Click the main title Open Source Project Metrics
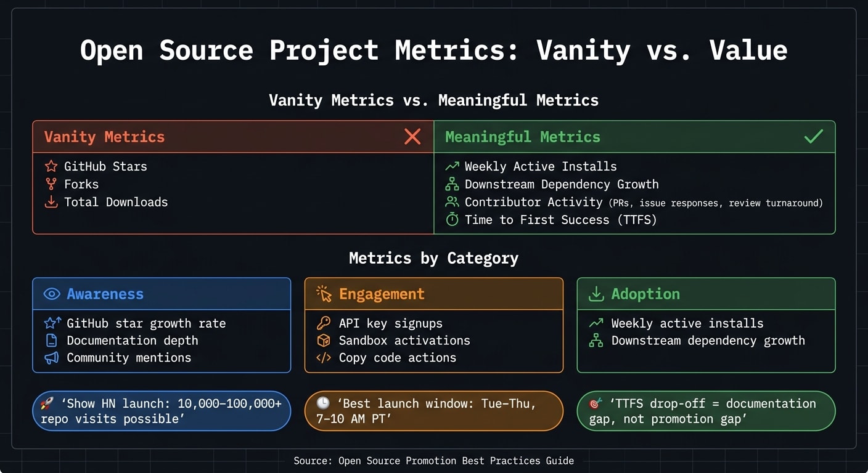The height and width of the screenshot is (473, 868). coord(434,50)
